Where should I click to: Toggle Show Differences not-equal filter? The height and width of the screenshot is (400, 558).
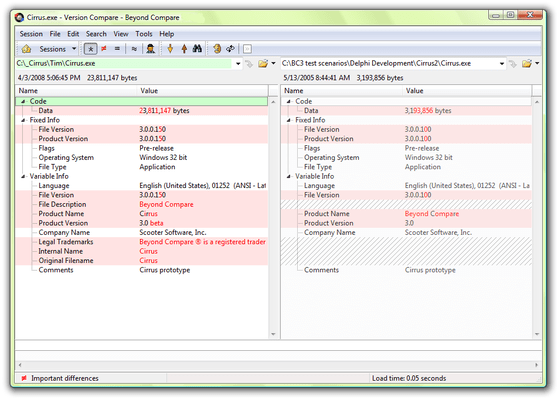(104, 49)
